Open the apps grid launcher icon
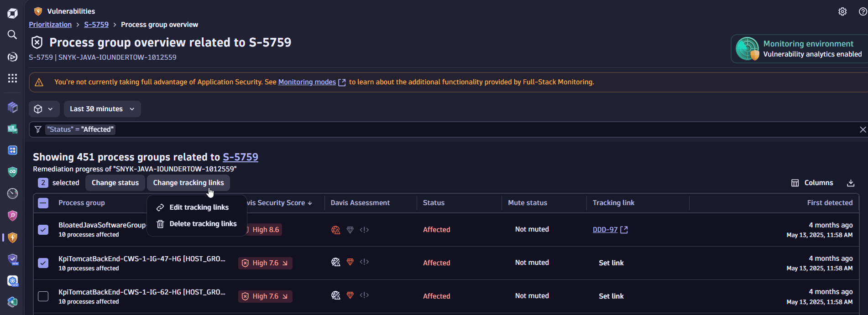This screenshot has width=868, height=315. [x=12, y=78]
